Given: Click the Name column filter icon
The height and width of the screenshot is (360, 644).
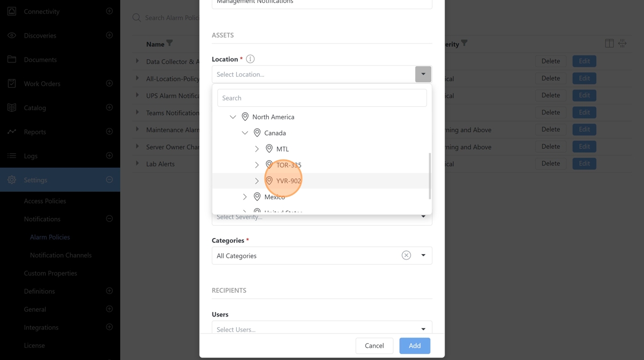Looking at the screenshot, I should [x=170, y=44].
